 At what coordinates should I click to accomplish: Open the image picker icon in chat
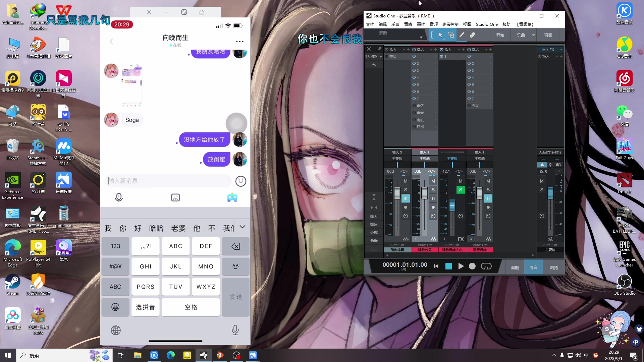click(x=175, y=198)
